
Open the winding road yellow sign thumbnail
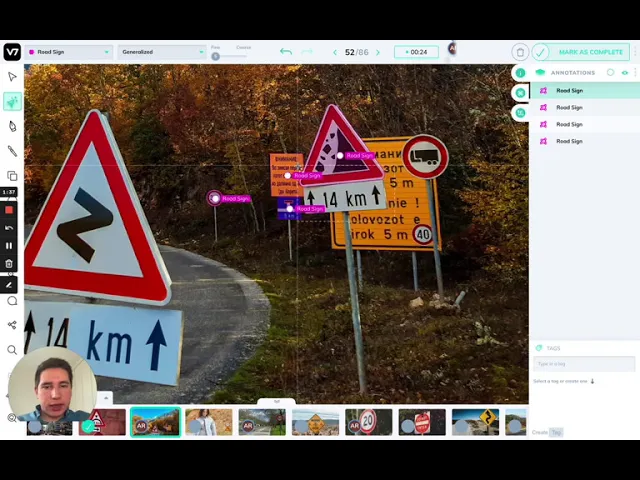click(476, 422)
